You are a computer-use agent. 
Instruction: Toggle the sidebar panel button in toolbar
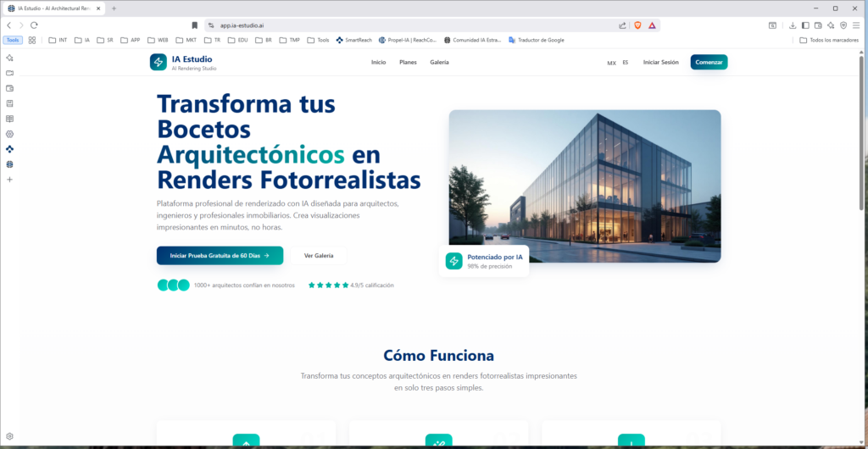pyautogui.click(x=805, y=25)
